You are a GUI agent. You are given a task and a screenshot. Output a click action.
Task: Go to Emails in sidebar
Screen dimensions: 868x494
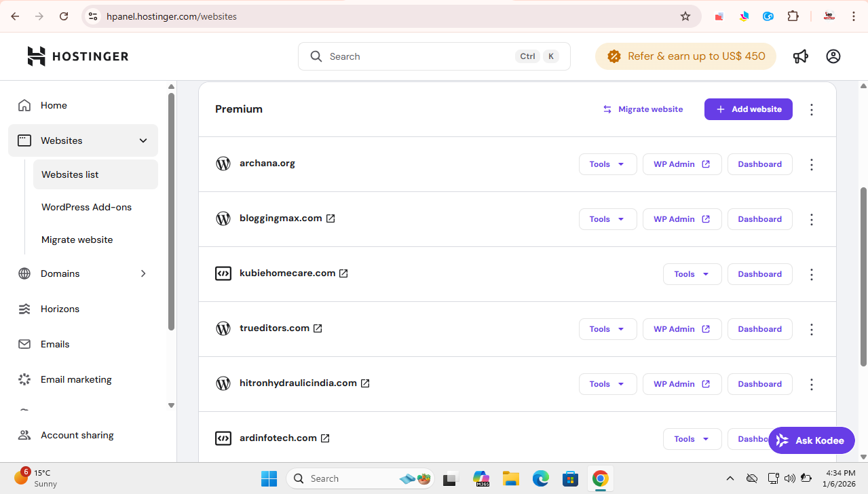click(x=55, y=344)
